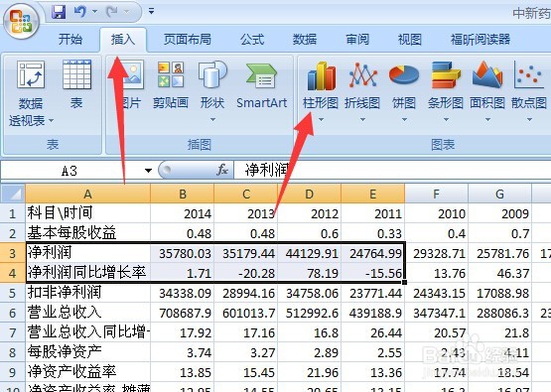This screenshot has width=551, height=392.
Task: Select row 1 header
Action: [13, 213]
